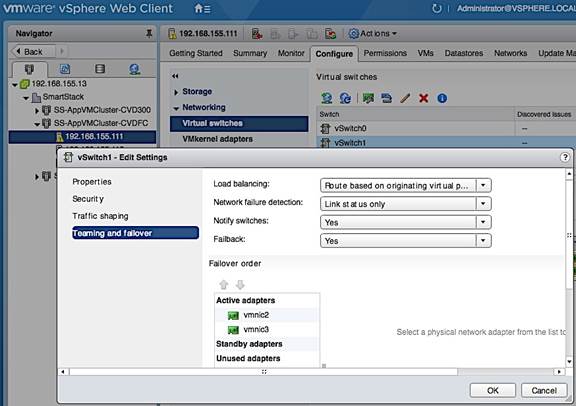Select the Storage navigator tab icon
Viewport: 576px width, 406px height.
pos(100,69)
